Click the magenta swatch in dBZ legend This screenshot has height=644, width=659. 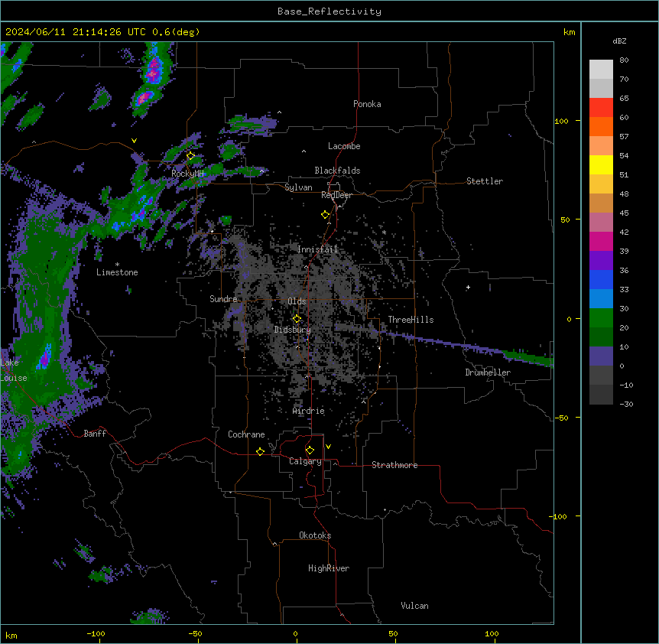pos(601,241)
